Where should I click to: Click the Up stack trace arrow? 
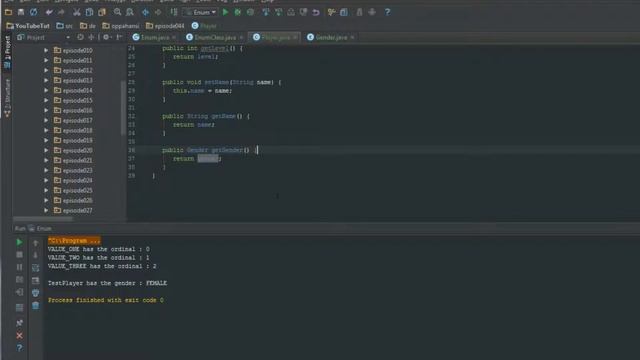tap(36, 243)
